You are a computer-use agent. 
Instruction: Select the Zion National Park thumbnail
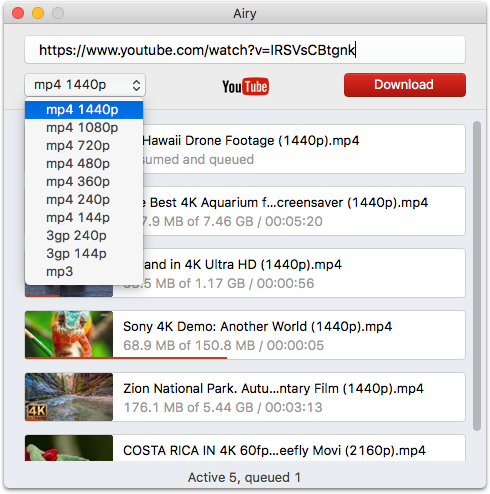(69, 397)
